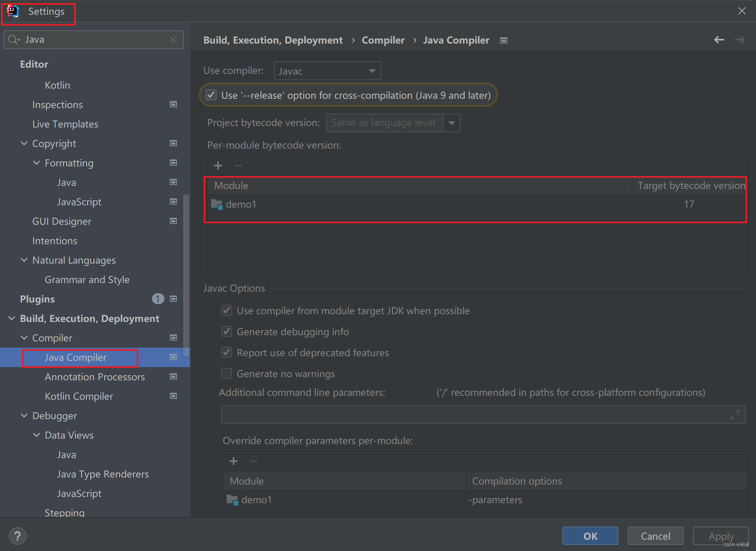756x551 pixels.
Task: Toggle the '--release' option checkbox
Action: [x=211, y=95]
